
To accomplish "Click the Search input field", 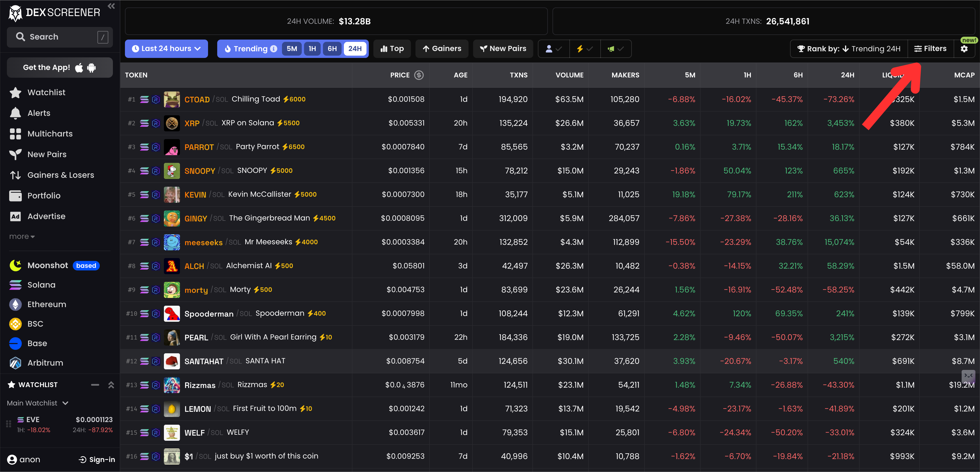I will 60,37.
